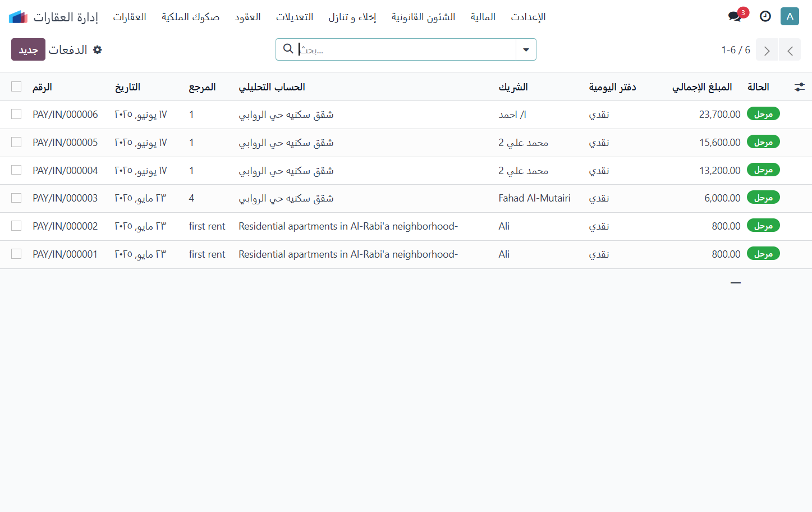Open the الإعدادت menu
The image size is (812, 512).
pyautogui.click(x=528, y=17)
